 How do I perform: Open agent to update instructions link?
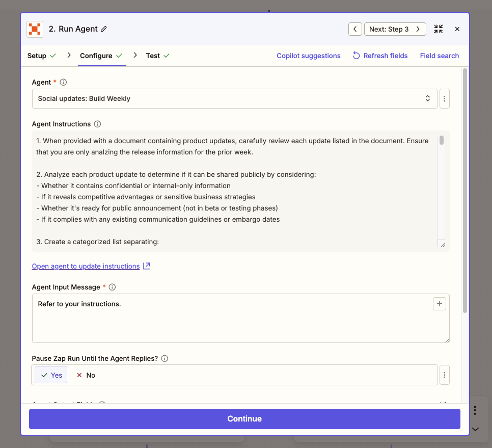click(x=86, y=266)
